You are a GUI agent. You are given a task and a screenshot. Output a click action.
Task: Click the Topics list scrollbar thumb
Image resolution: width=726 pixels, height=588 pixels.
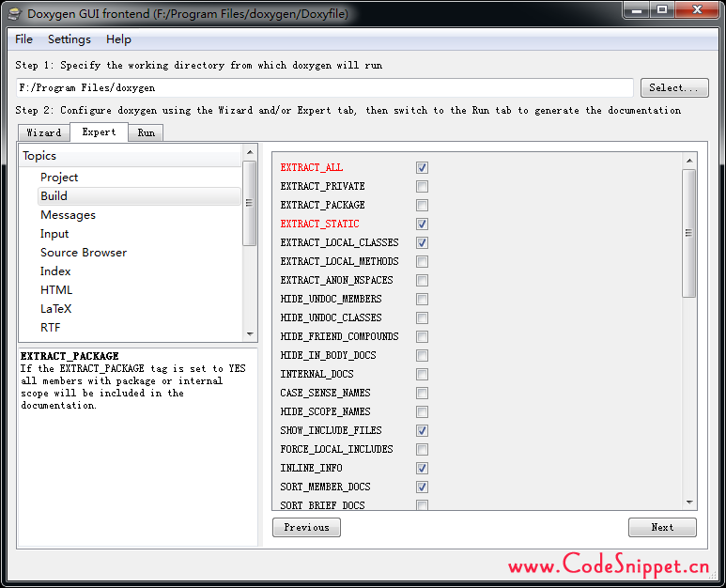pos(250,203)
